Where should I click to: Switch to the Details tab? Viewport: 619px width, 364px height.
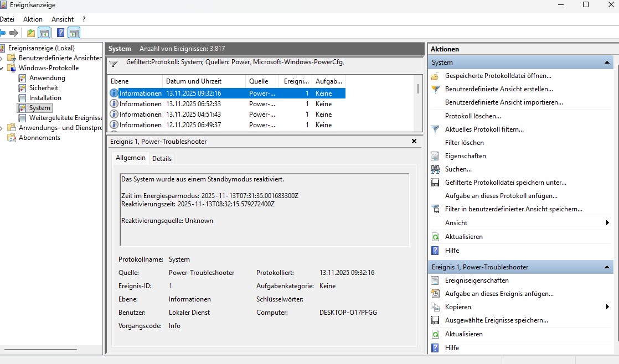[x=162, y=159]
